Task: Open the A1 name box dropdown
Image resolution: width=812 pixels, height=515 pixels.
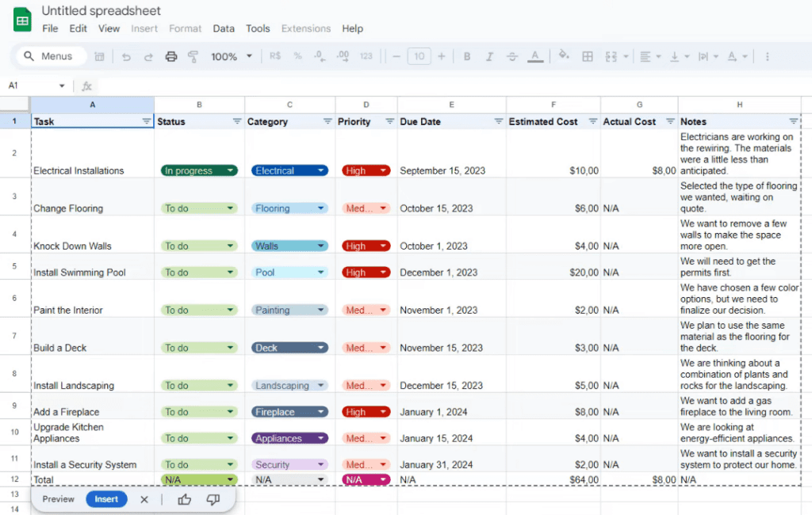Action: pos(62,86)
